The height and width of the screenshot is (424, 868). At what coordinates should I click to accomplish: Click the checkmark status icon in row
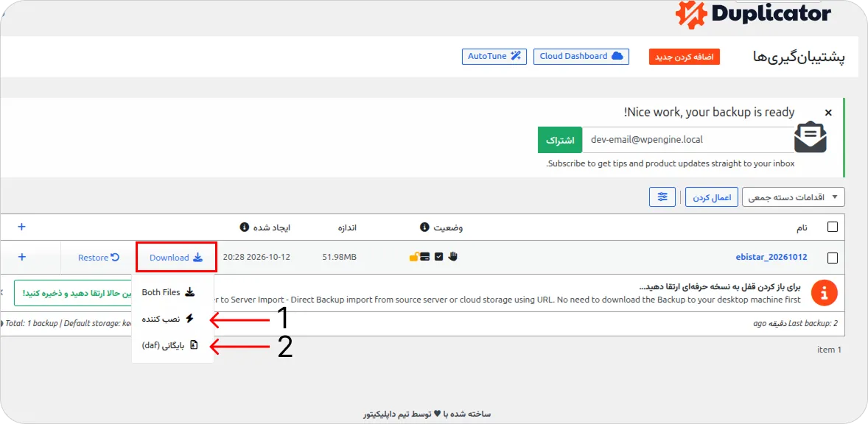point(439,257)
